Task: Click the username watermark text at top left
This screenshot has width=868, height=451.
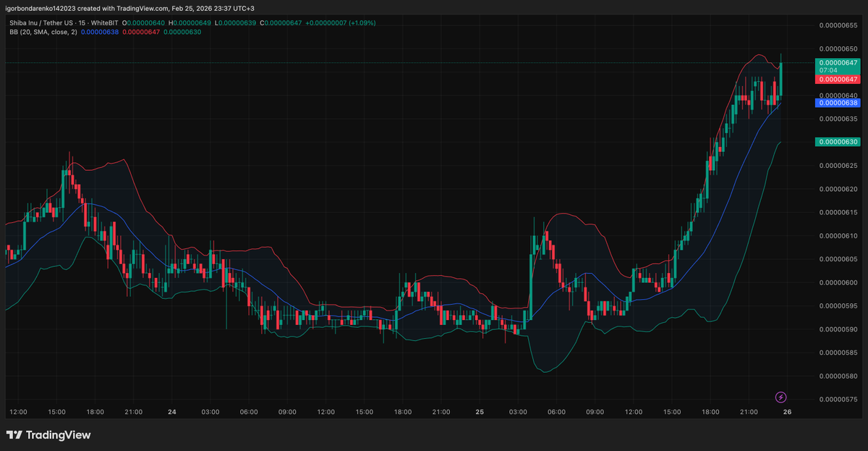Action: (39, 7)
